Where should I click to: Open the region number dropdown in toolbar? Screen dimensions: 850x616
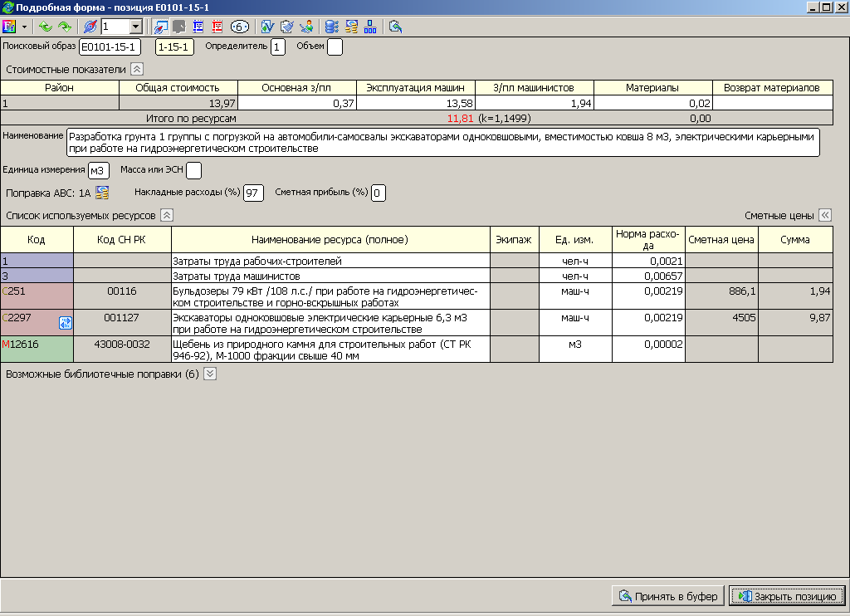tap(136, 27)
